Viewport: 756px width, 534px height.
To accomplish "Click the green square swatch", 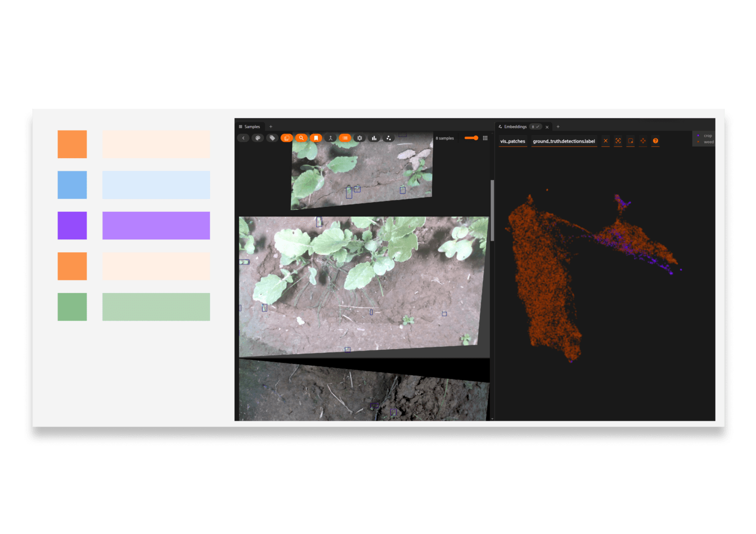I will 72,307.
